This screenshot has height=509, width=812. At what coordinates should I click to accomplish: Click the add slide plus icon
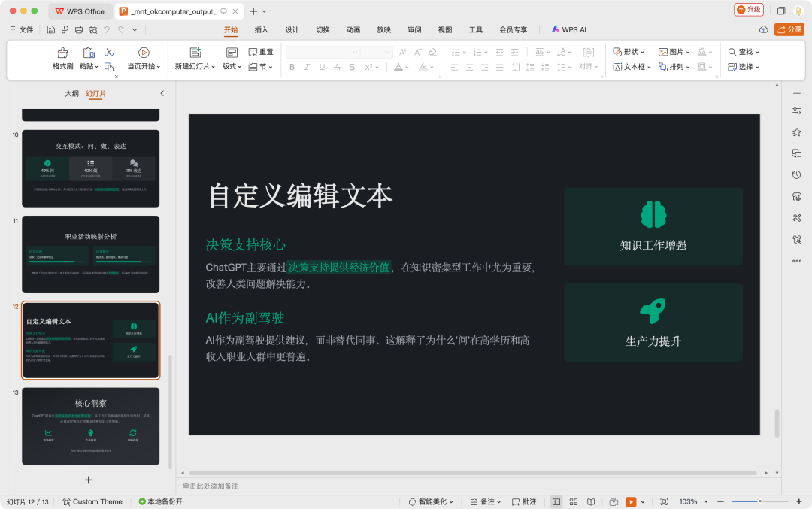point(89,480)
